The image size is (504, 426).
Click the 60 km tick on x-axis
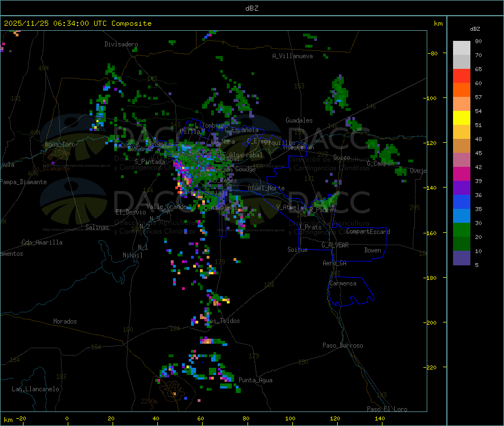click(200, 418)
